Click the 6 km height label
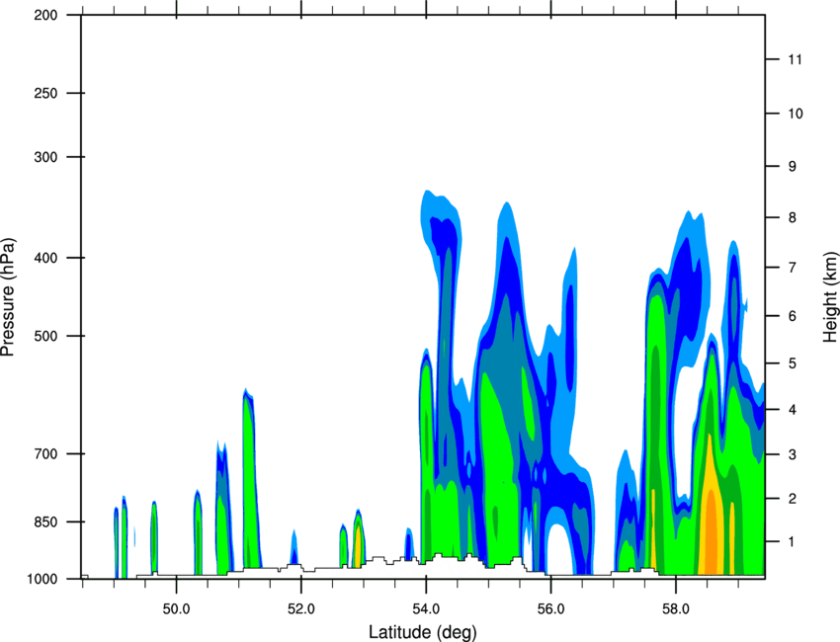Image resolution: width=840 pixels, height=642 pixels. [793, 316]
